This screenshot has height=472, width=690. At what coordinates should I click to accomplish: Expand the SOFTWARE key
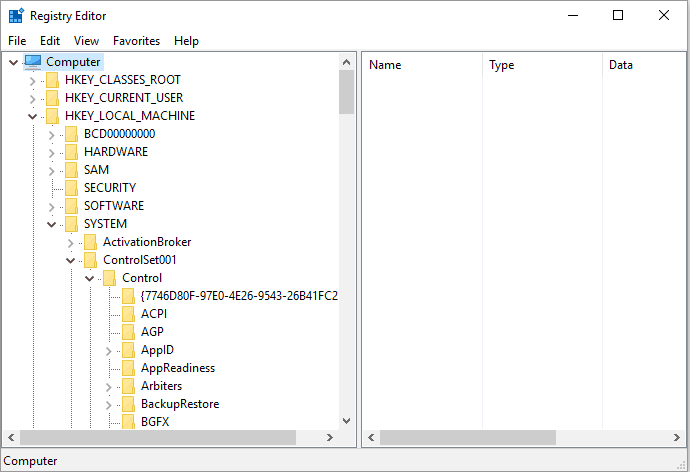point(51,207)
